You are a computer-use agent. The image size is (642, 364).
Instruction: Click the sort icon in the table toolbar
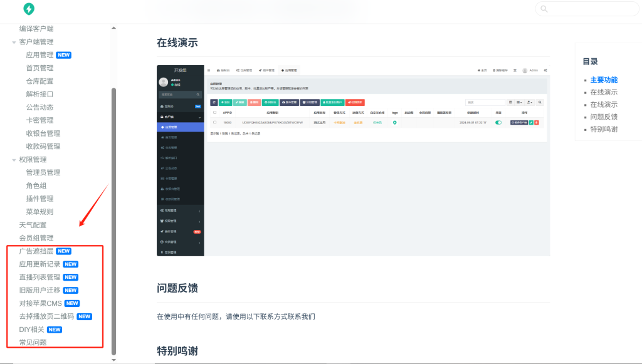(529, 101)
